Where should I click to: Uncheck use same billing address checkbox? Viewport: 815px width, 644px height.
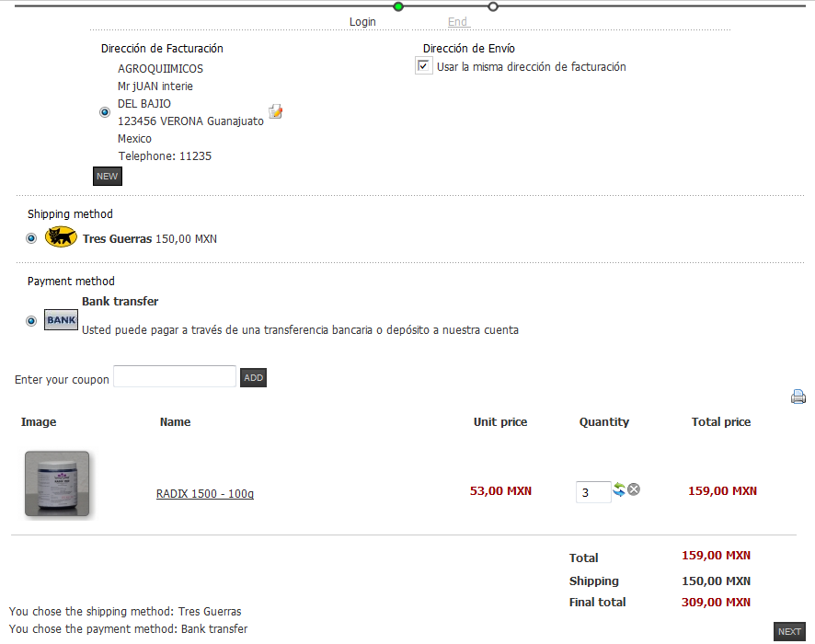(x=424, y=66)
